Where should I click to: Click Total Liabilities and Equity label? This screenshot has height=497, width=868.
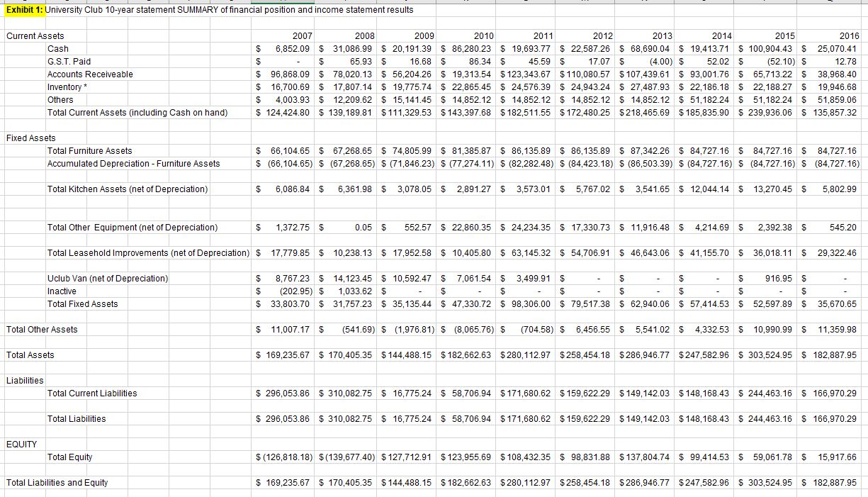tap(56, 482)
